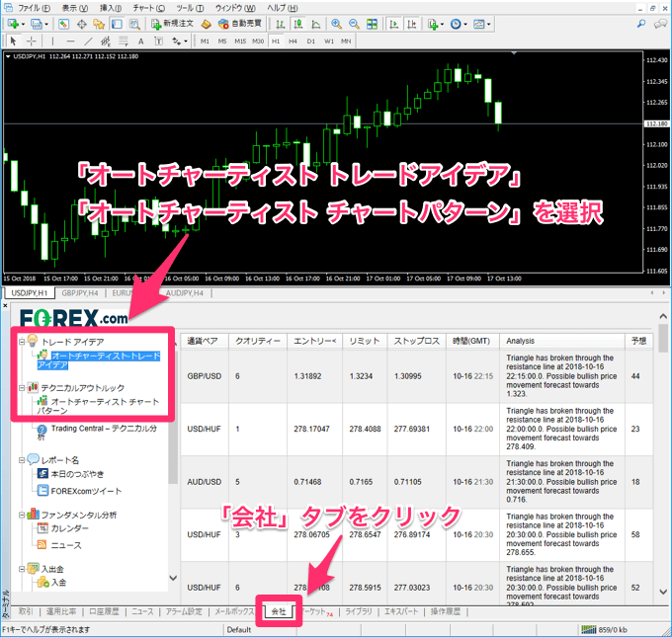Toggle the Data Window crosshair-target icon
Screen dimensions: 672x637
coord(81,24)
